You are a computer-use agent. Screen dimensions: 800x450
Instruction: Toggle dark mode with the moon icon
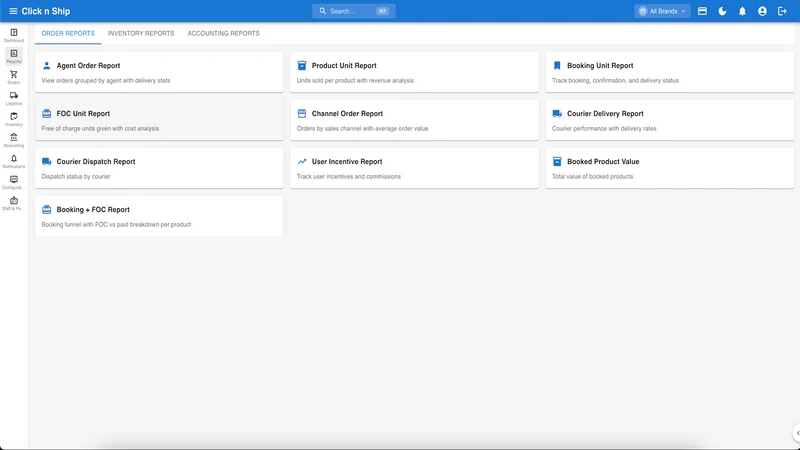(722, 11)
